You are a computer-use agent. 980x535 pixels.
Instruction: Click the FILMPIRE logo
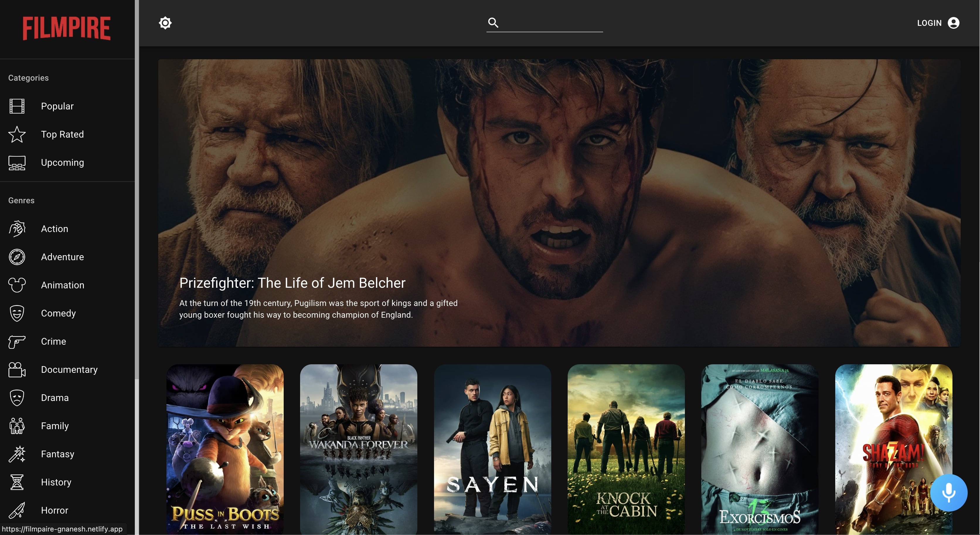click(x=67, y=28)
